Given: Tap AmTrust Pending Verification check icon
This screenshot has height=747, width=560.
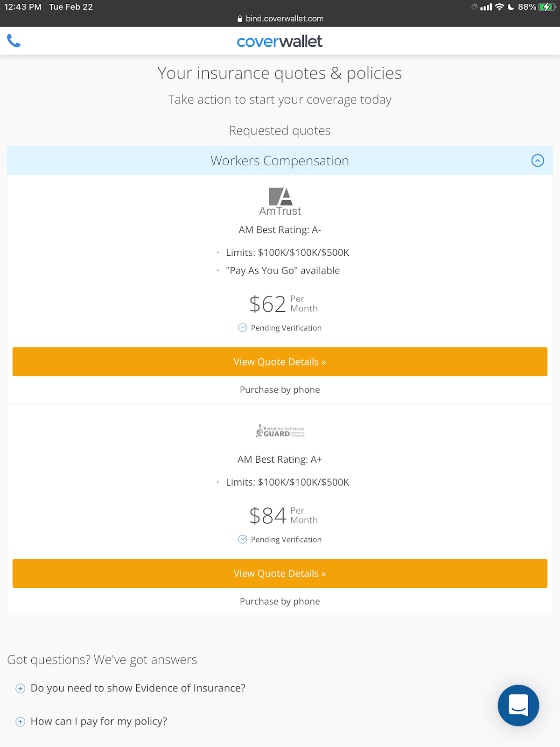Looking at the screenshot, I should pyautogui.click(x=243, y=328).
